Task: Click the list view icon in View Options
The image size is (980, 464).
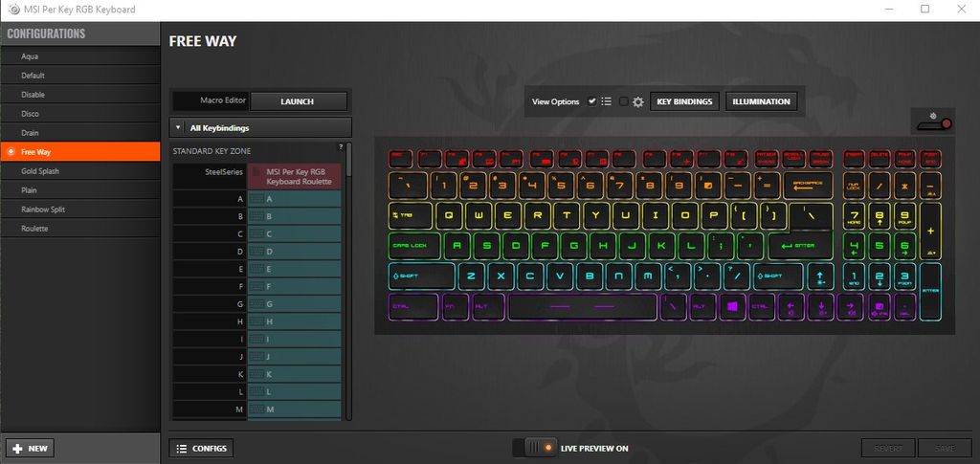Action: [x=606, y=101]
